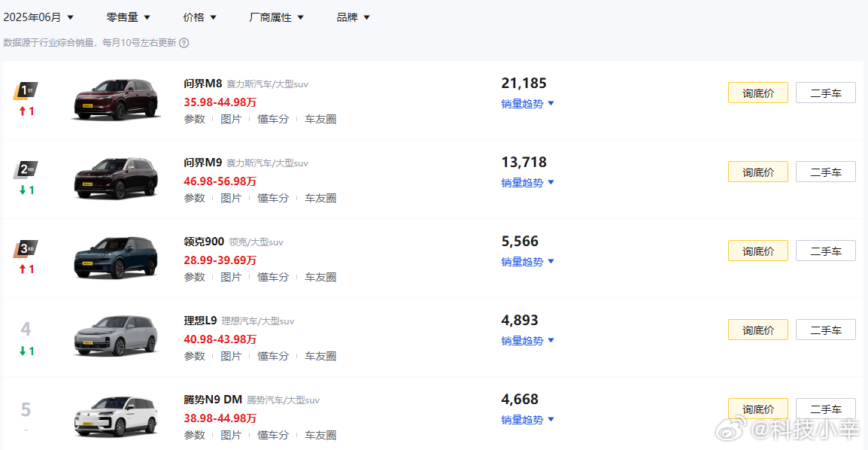868x450 pixels.
Task: Open the 理想L9 car thumbnail
Action: pyautogui.click(x=117, y=336)
